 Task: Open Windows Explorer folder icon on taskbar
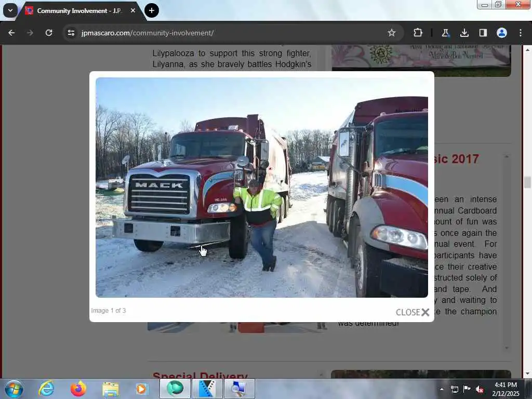[110, 389]
